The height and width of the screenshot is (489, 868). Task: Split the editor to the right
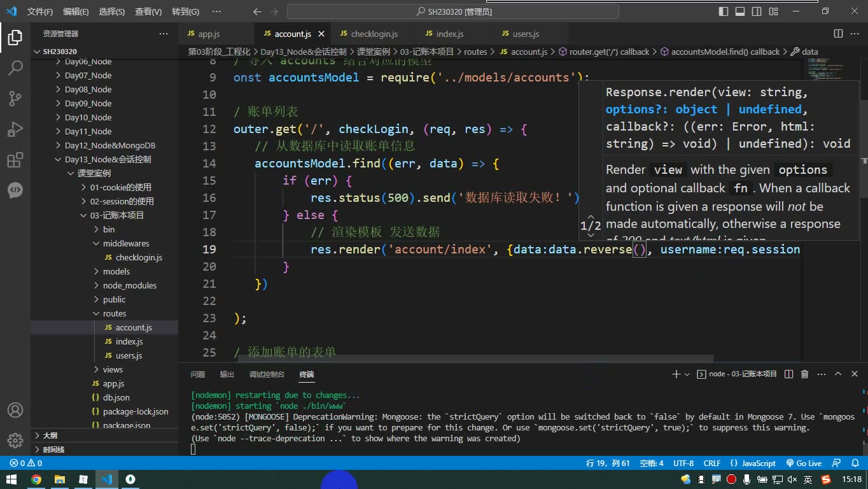[838, 34]
